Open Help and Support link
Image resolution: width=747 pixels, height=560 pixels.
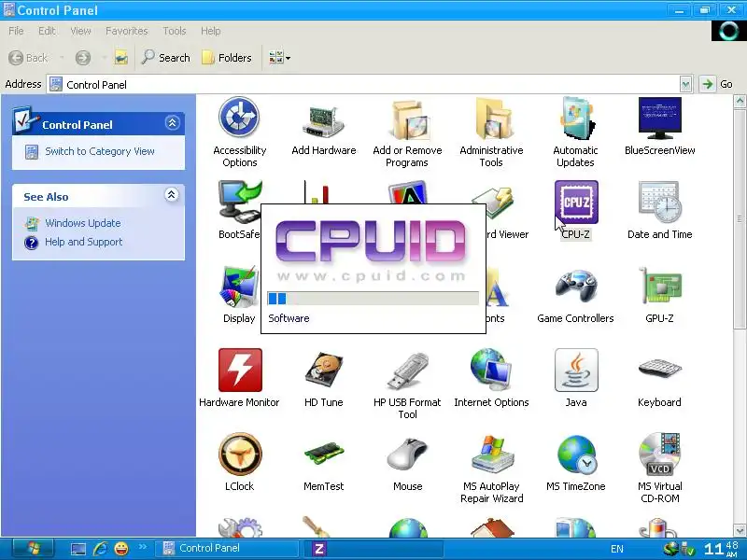tap(83, 242)
